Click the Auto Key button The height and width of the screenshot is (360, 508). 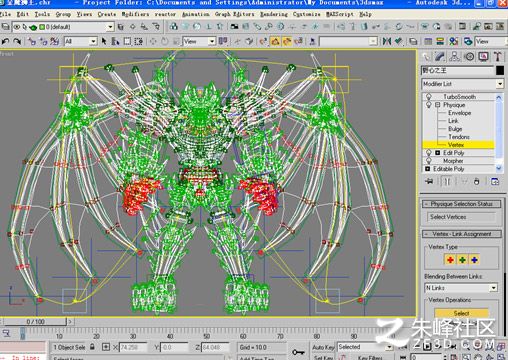point(323,347)
